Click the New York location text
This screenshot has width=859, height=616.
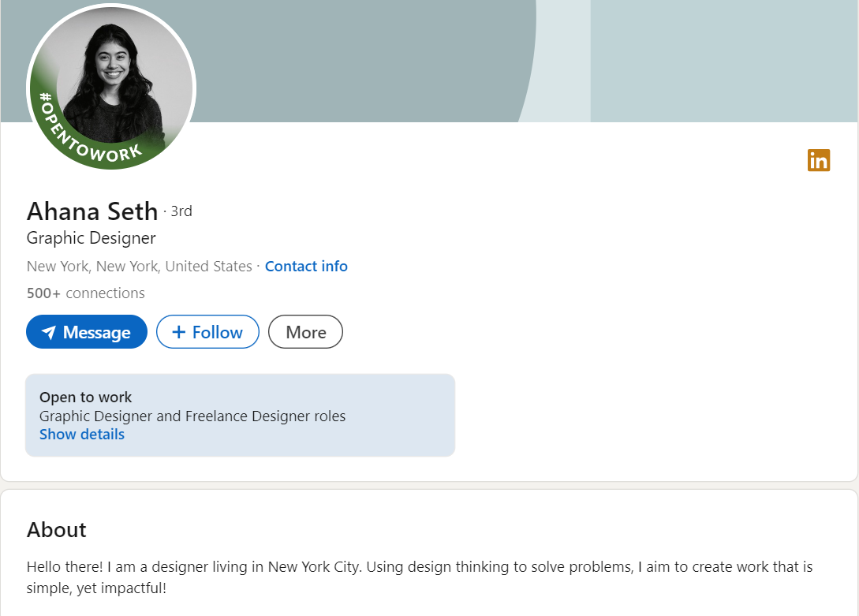(140, 267)
